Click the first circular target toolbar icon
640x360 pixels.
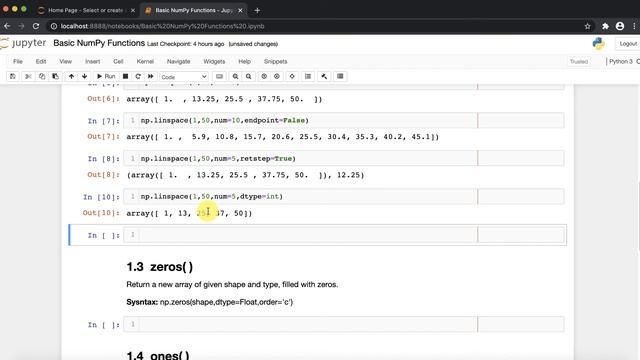coord(264,76)
